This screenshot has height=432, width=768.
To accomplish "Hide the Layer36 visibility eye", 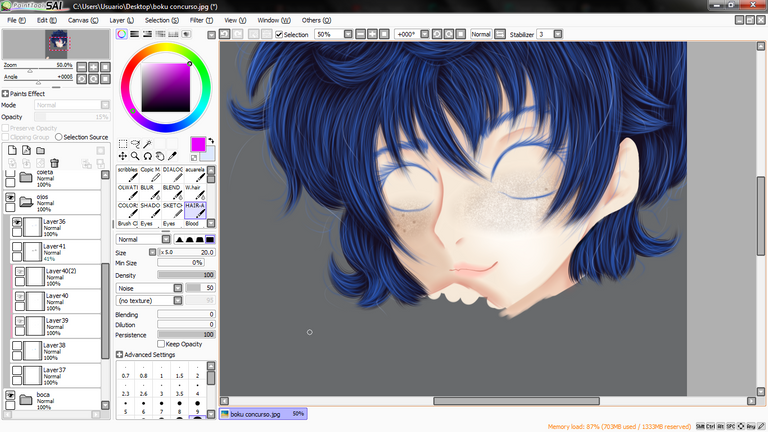I will tap(18, 223).
